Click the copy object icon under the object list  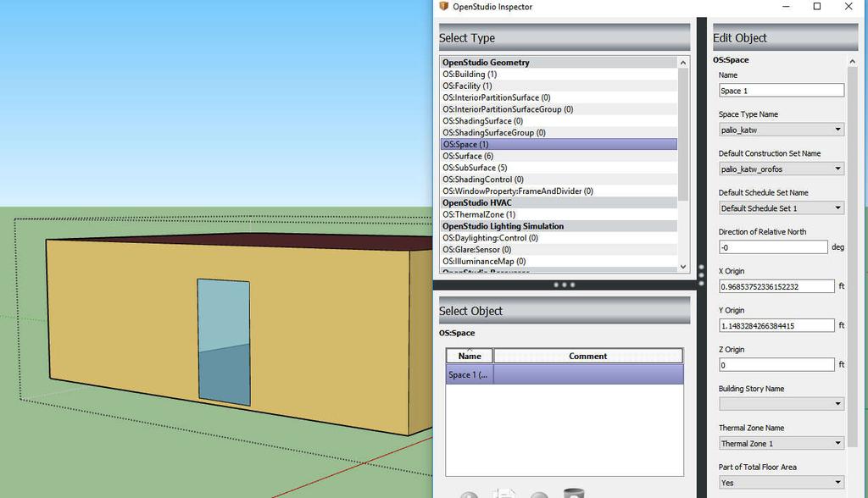click(x=504, y=493)
